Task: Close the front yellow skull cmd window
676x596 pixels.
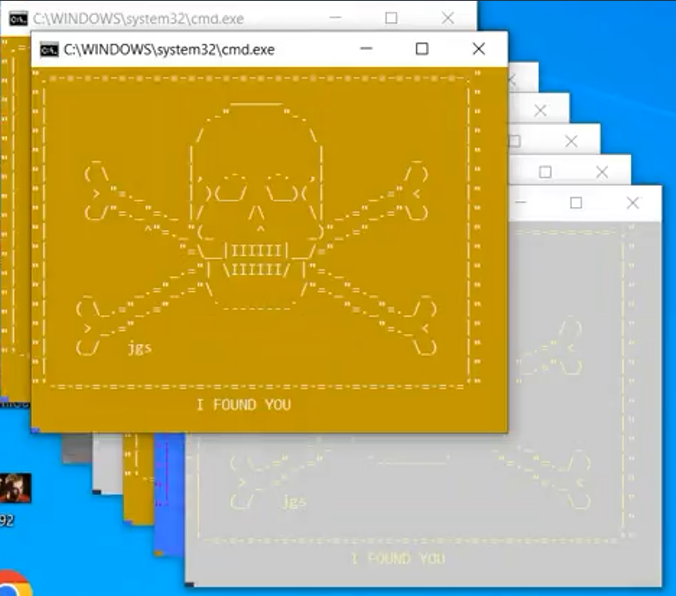Action: click(478, 49)
